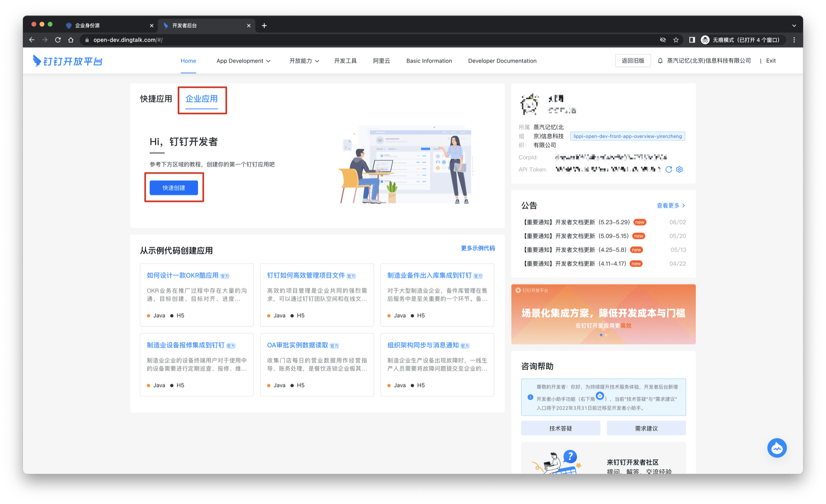Screen dimensions: 826x504
Task: Click the orange 场景化集成方案 banner
Action: (603, 314)
